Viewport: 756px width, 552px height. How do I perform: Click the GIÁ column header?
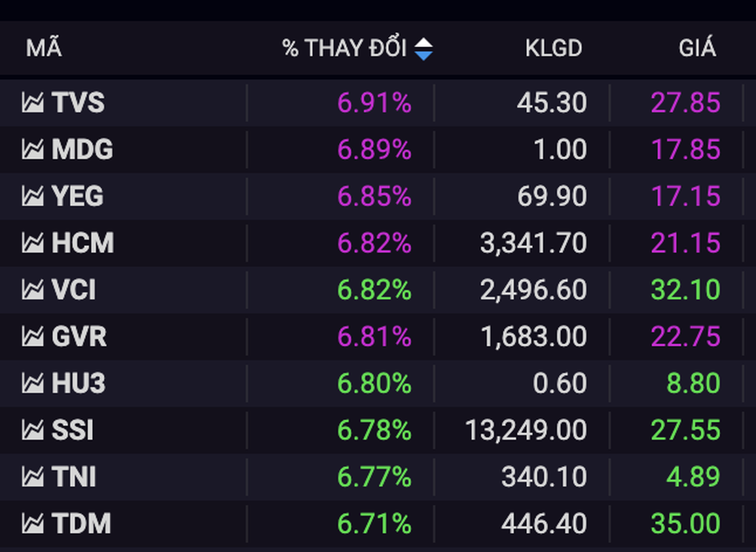[x=697, y=48]
